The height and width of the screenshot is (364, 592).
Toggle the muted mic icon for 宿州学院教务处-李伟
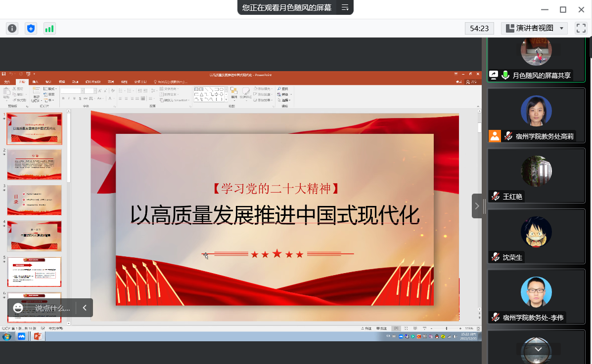(495, 317)
